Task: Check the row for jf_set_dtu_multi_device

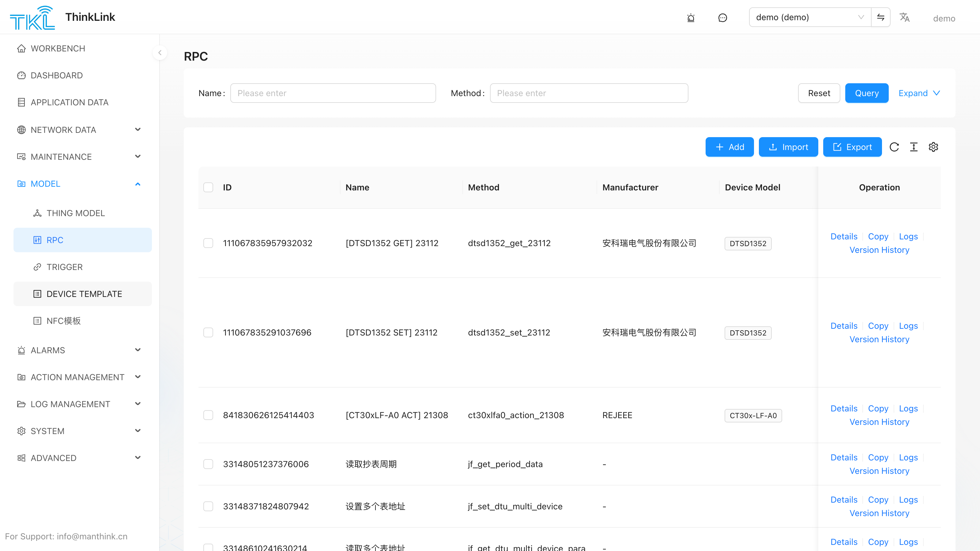Action: pos(208,506)
